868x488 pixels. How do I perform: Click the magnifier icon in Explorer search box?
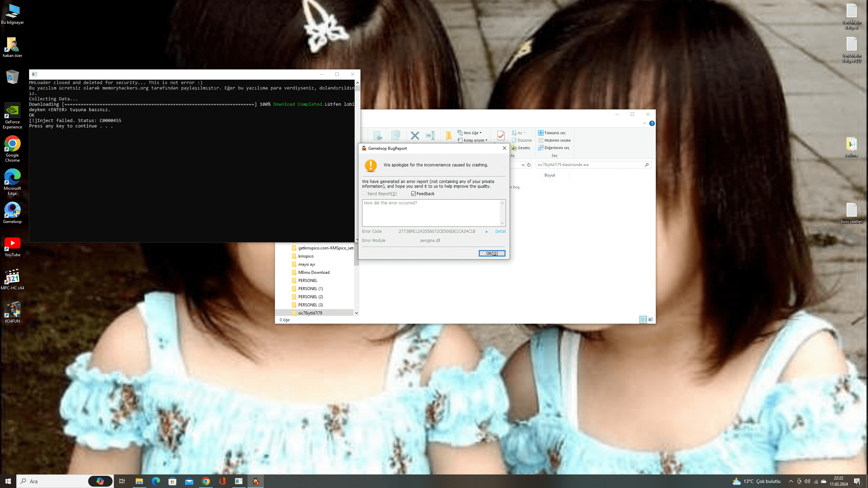coord(647,165)
